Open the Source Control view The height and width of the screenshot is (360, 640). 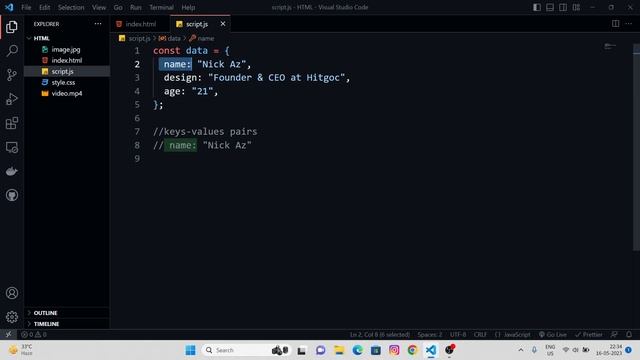point(12,75)
